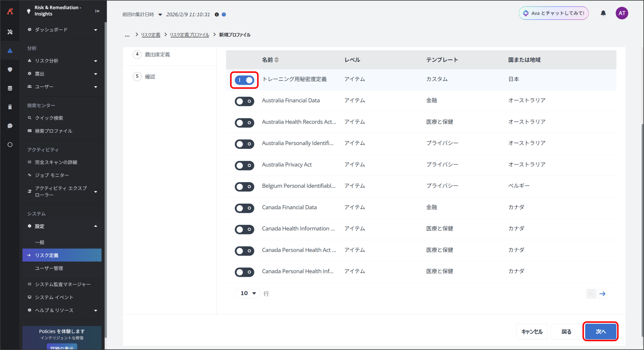Click the 次へ button

(600, 331)
